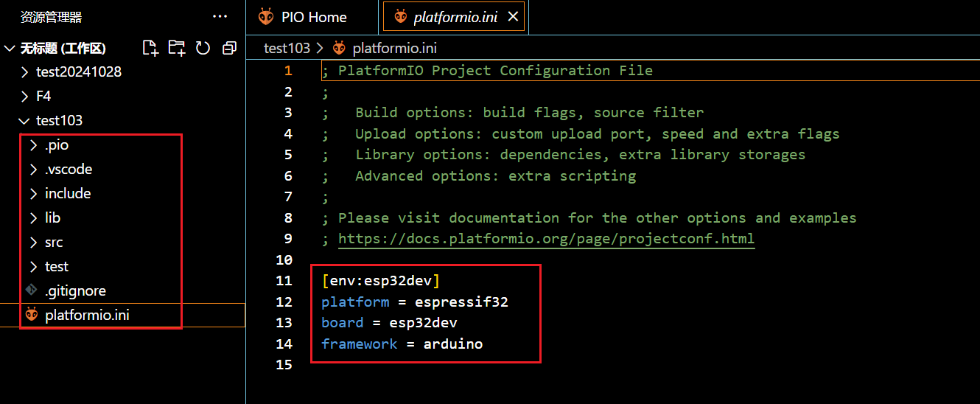Click the framework = arduino line

coord(402,344)
